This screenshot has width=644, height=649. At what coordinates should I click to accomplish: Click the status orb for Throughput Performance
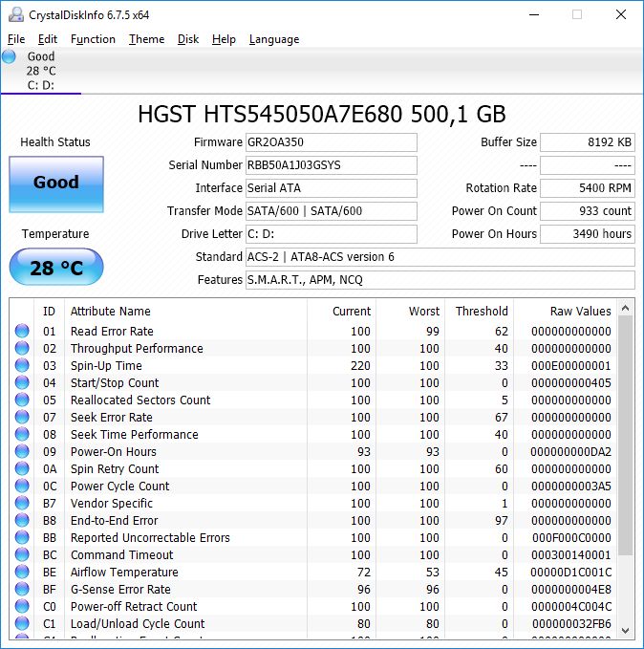click(x=22, y=348)
